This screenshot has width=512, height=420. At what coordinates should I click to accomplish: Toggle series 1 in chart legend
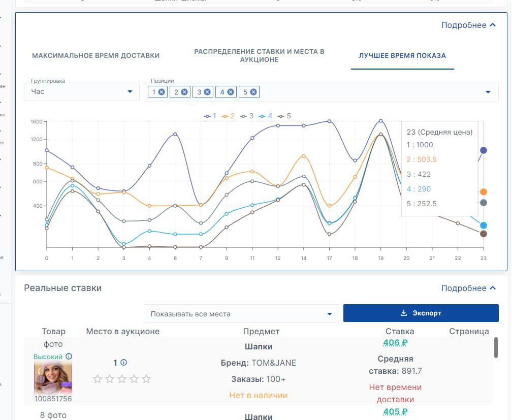[x=210, y=116]
